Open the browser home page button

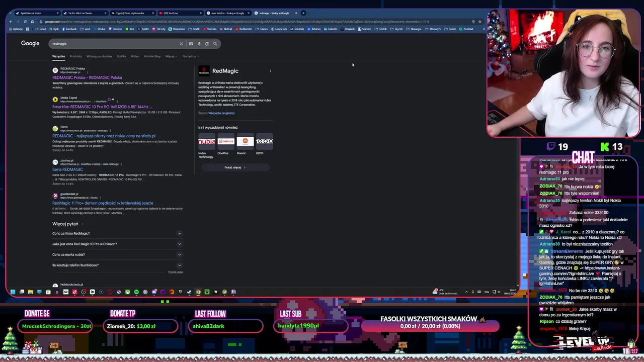(x=32, y=22)
